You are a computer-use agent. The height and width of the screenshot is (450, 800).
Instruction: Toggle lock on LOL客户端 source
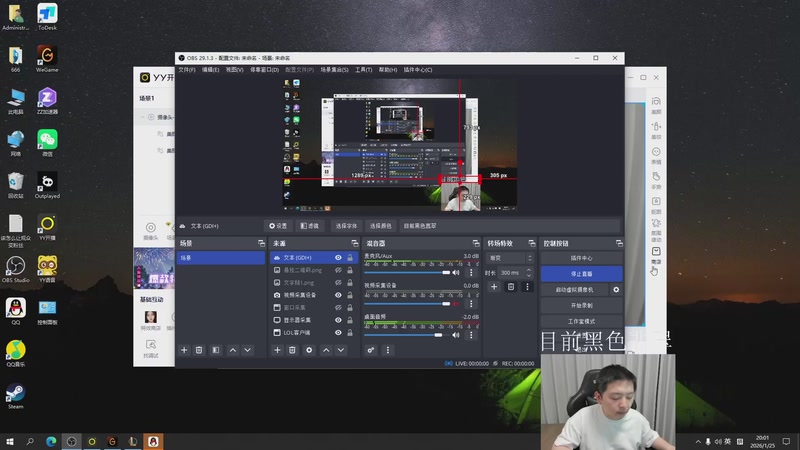pos(350,333)
